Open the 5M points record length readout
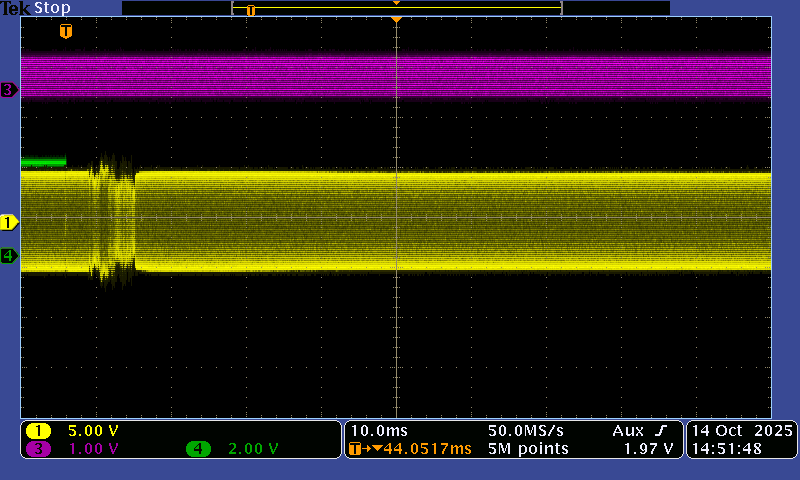This screenshot has height=480, width=800. pyautogui.click(x=528, y=449)
